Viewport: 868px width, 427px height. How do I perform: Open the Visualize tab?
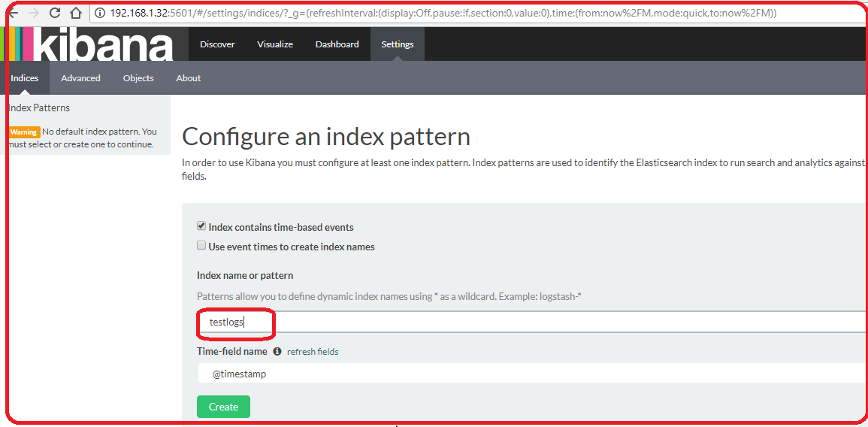(274, 44)
